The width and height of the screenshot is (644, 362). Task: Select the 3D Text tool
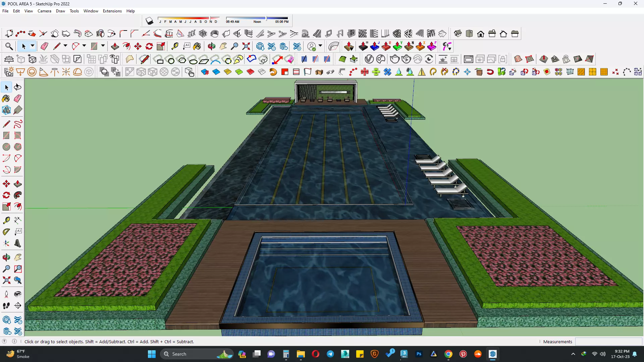click(17, 243)
